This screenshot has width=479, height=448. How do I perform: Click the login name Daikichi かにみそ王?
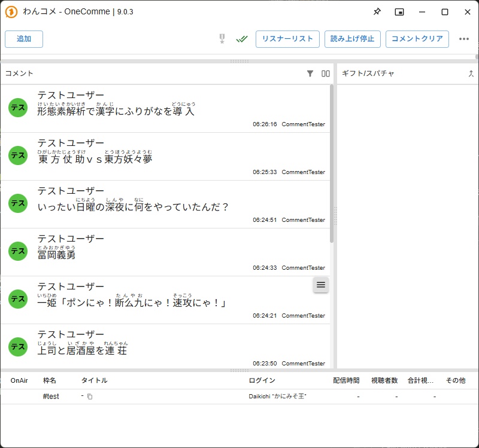pos(277,397)
